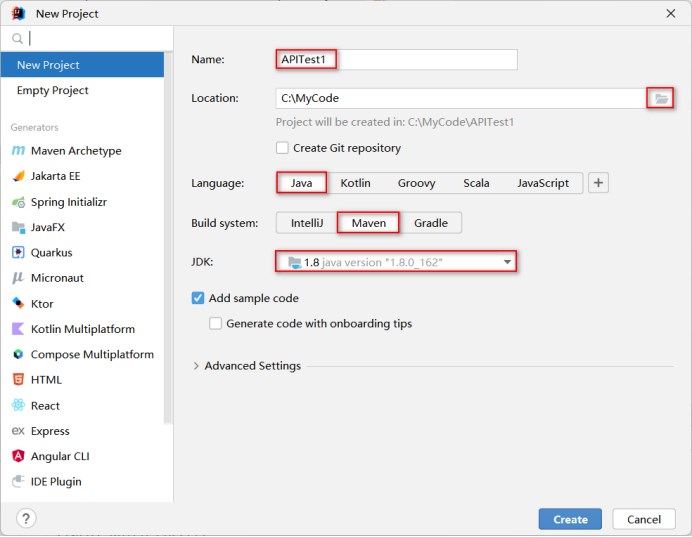Click the Ktor generator icon
Image resolution: width=692 pixels, height=537 pixels.
pyautogui.click(x=18, y=304)
